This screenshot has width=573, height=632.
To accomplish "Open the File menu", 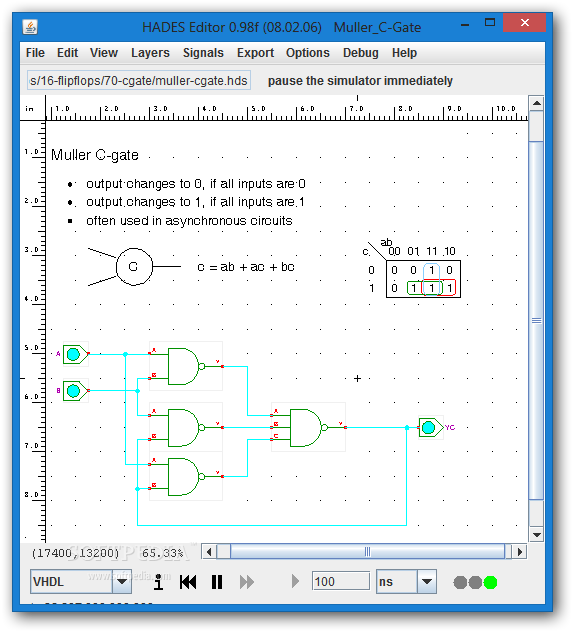I will point(35,53).
